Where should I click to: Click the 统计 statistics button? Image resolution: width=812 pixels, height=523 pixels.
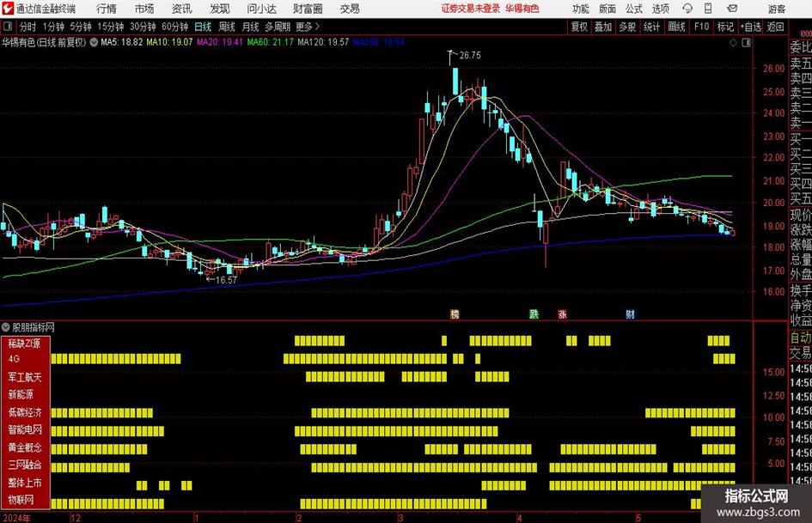coord(651,27)
